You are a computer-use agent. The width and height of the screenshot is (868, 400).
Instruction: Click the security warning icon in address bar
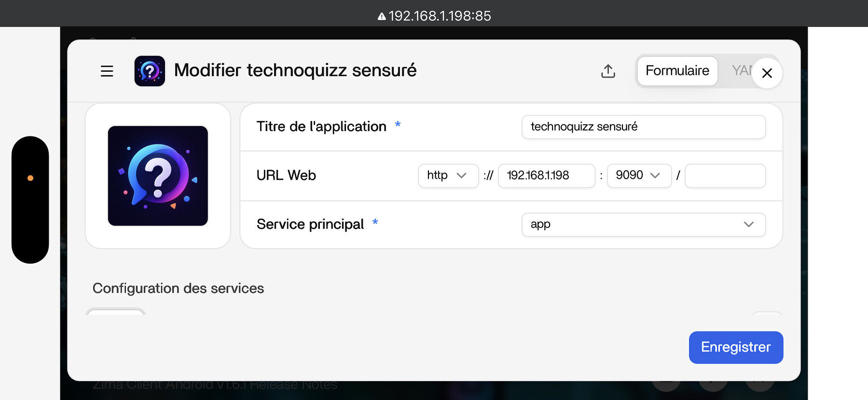point(382,16)
